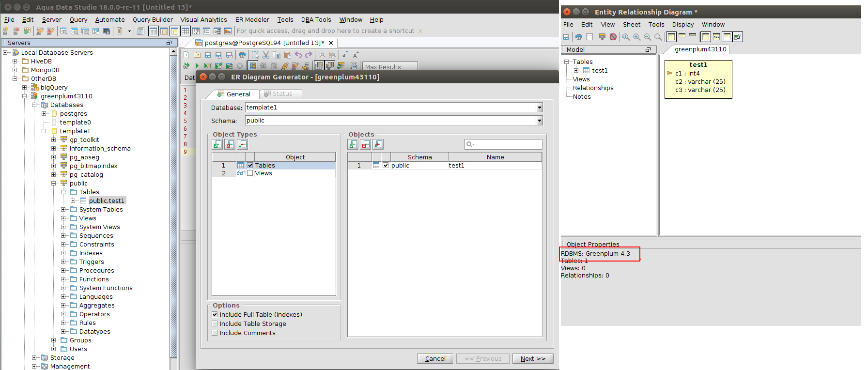Expand test1 under Tables in Model panel
The image size is (868, 370).
(576, 70)
